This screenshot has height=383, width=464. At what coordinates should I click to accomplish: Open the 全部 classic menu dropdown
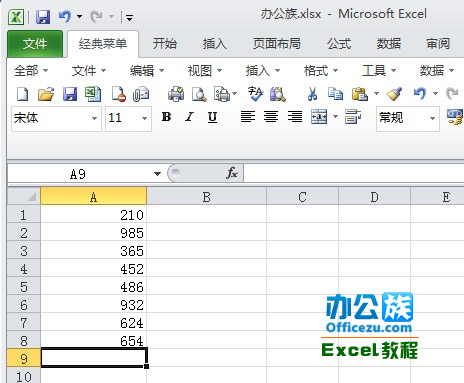(31, 71)
